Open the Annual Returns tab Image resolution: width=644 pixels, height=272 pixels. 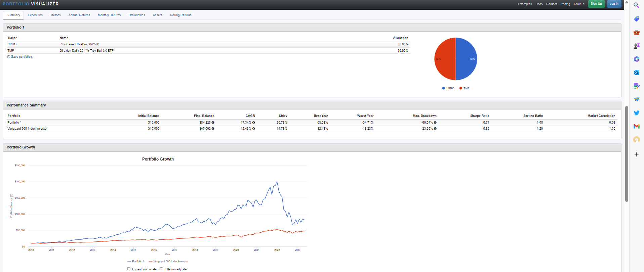click(79, 15)
